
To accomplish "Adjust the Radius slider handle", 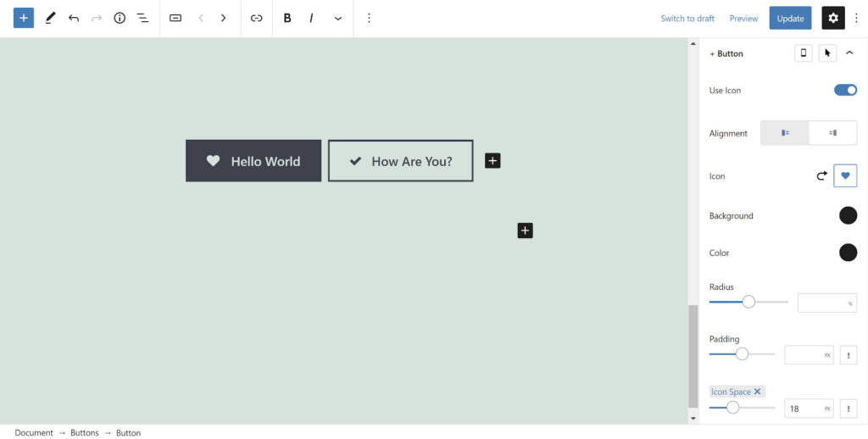I will coord(748,302).
